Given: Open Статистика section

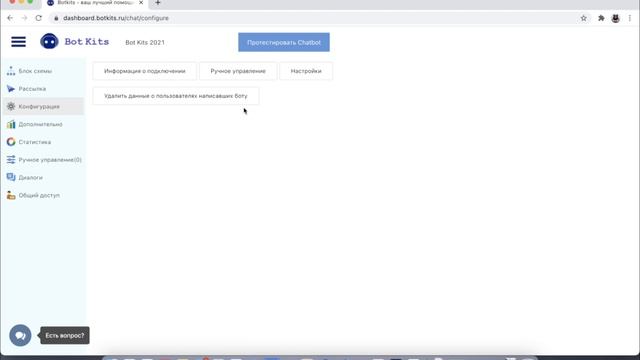Looking at the screenshot, I should click(x=35, y=142).
